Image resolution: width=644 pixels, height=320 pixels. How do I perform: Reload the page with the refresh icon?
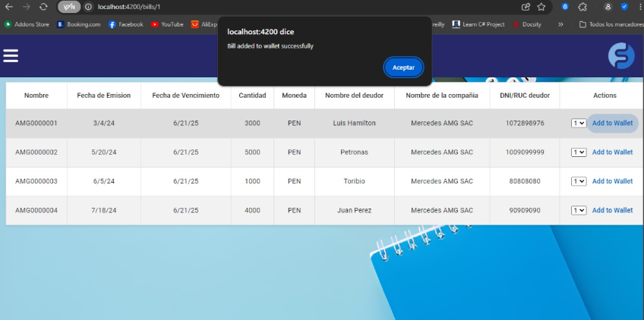(x=44, y=7)
